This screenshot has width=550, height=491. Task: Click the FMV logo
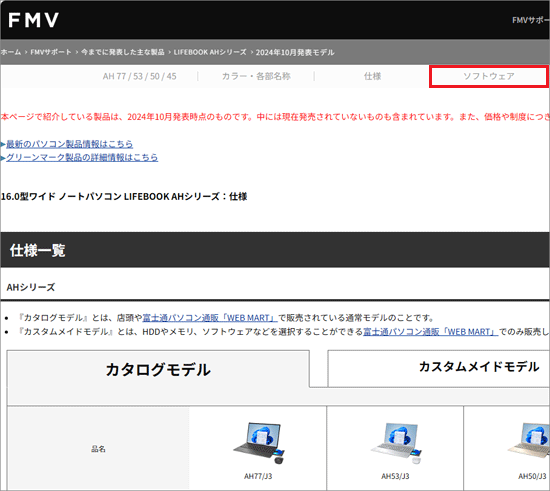[33, 20]
